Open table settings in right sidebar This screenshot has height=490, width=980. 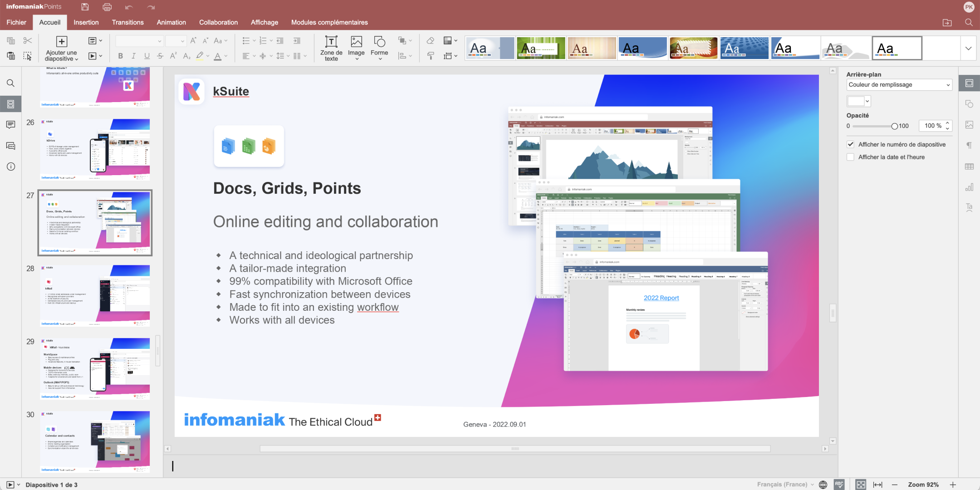tap(969, 167)
